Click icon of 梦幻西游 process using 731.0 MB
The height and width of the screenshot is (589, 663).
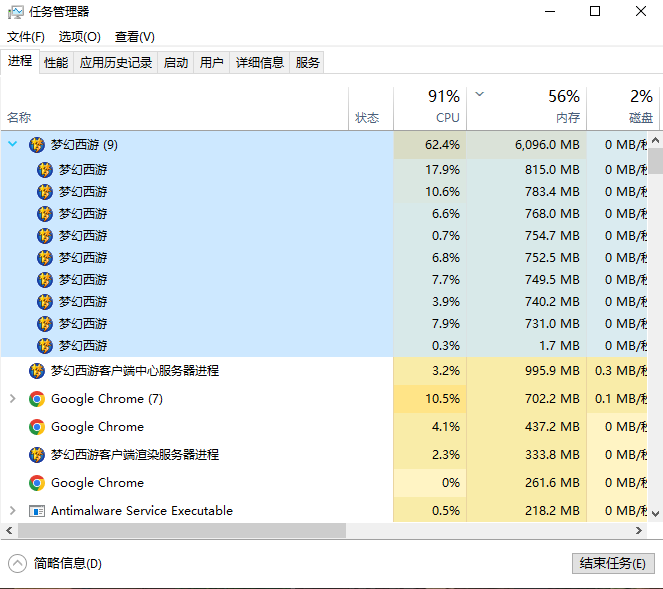coord(45,323)
